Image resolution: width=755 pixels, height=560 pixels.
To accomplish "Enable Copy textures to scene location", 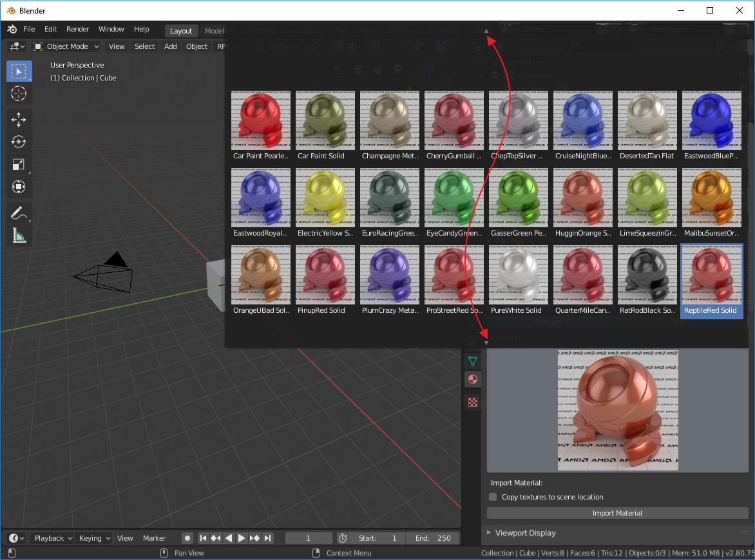I will point(493,497).
